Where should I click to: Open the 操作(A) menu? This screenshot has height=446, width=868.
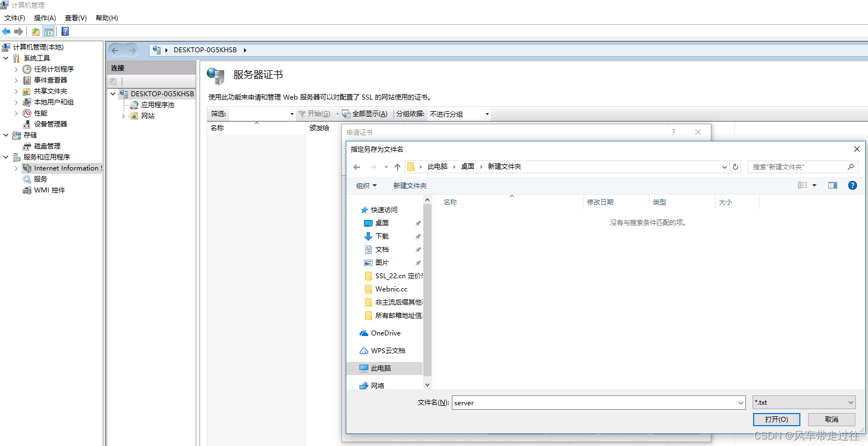[45, 18]
